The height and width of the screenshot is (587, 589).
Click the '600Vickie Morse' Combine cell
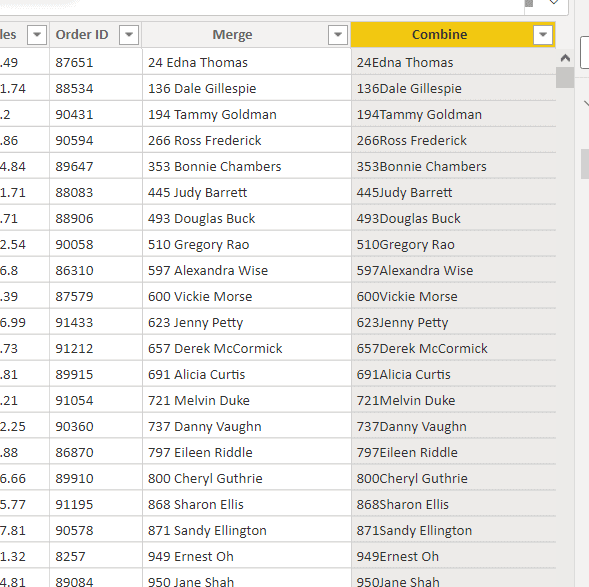pos(454,296)
